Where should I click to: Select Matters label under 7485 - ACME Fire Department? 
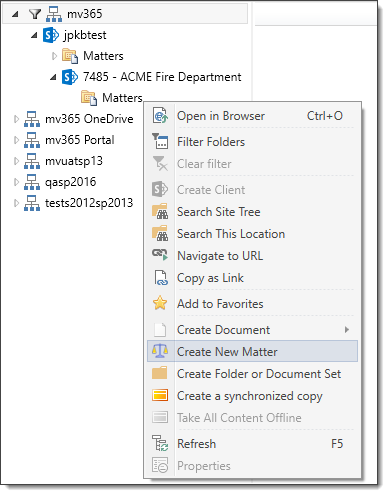[x=122, y=98]
